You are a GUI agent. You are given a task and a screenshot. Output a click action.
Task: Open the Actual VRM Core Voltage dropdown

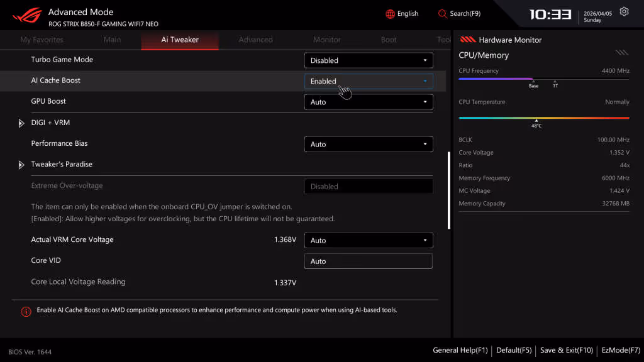coord(368,240)
